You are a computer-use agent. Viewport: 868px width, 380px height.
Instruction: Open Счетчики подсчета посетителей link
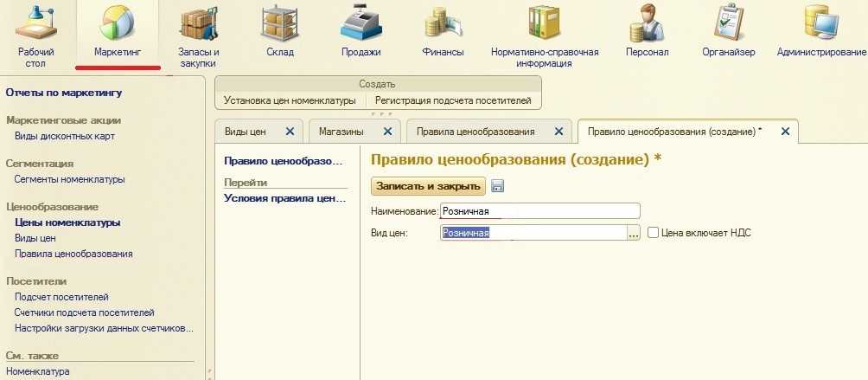coord(85,312)
